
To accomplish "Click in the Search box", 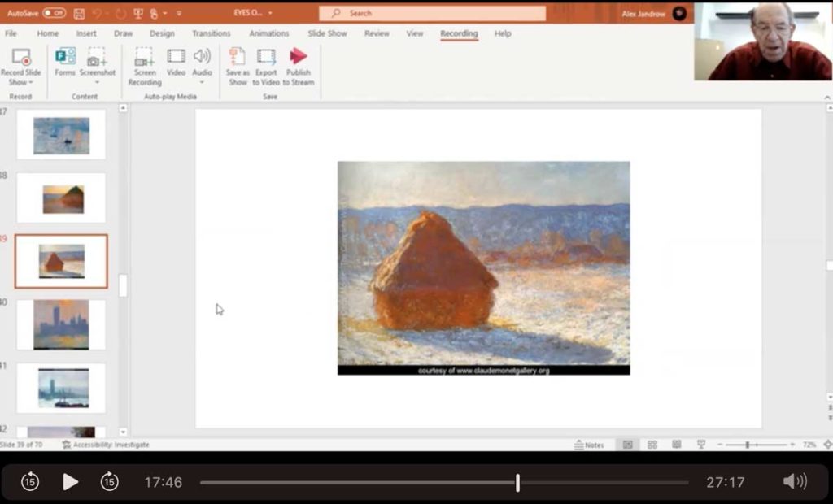I will coord(432,13).
